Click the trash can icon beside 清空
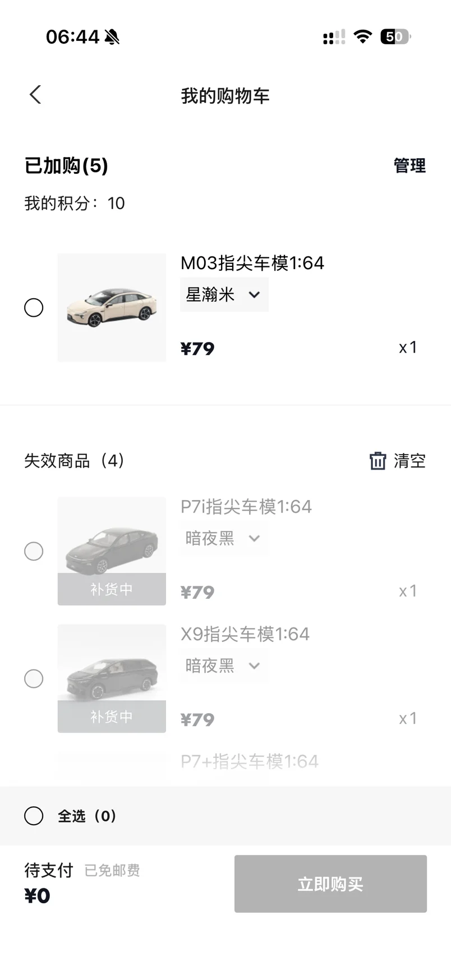 pyautogui.click(x=378, y=461)
